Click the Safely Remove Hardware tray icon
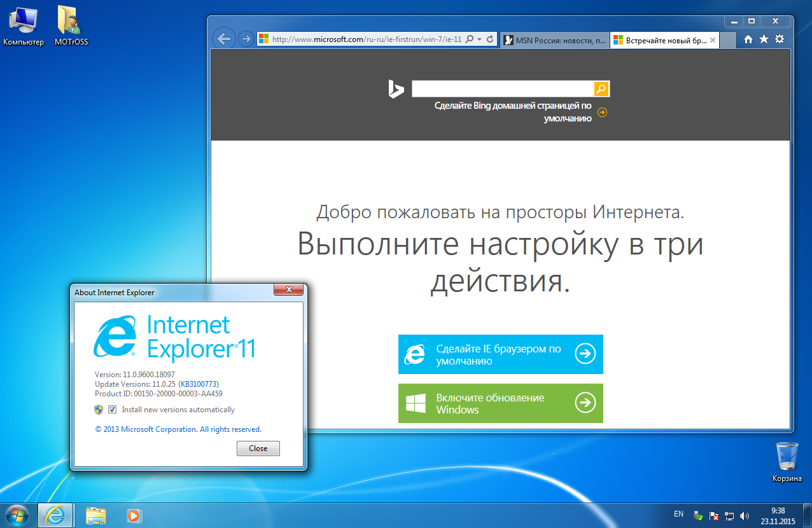 click(x=698, y=516)
